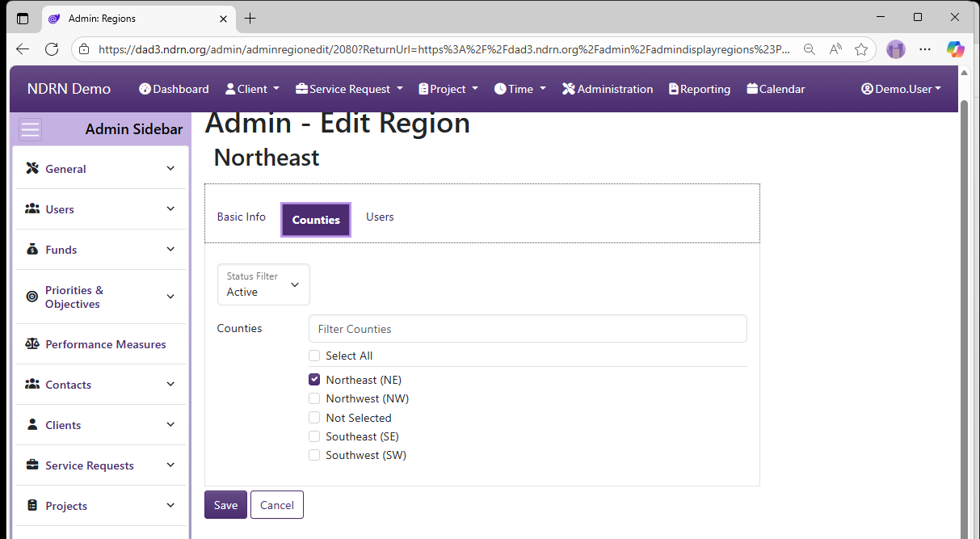Click the Service Requests briefcase icon in sidebar

pos(32,465)
